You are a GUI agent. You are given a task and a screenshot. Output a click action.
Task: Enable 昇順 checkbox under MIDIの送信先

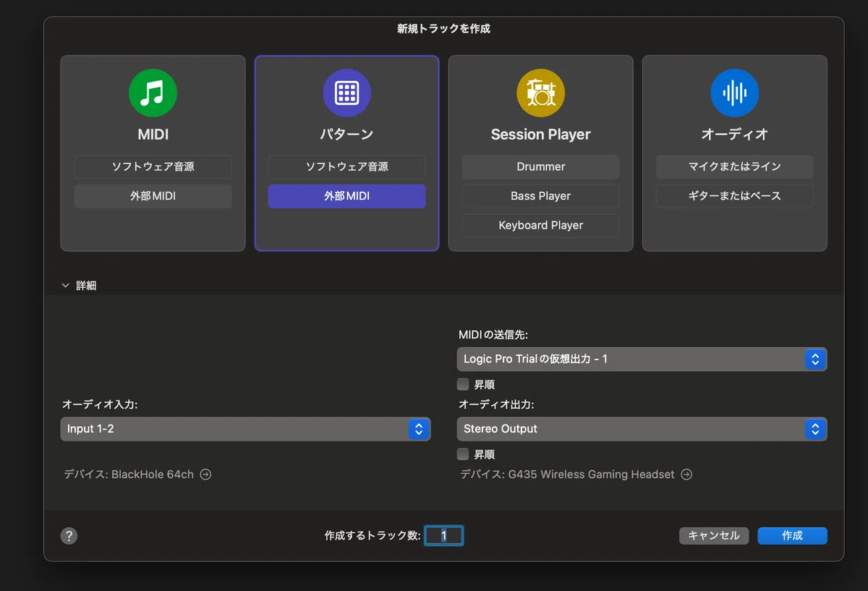pyautogui.click(x=463, y=384)
